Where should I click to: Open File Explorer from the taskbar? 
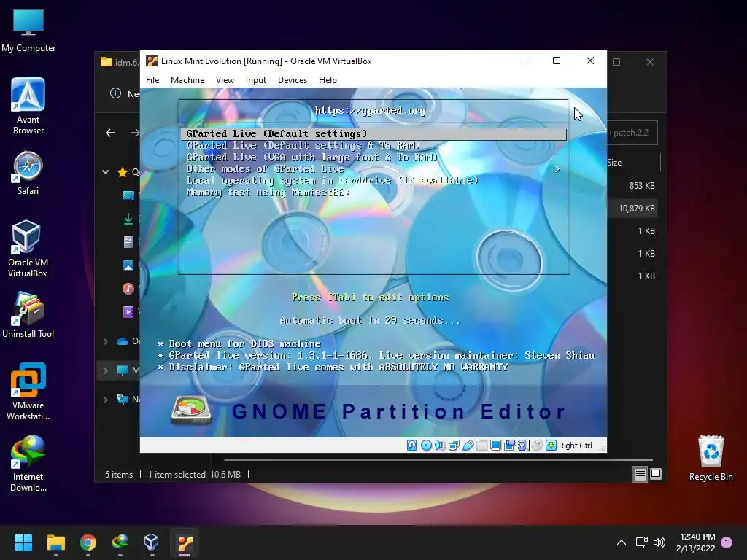[55, 542]
